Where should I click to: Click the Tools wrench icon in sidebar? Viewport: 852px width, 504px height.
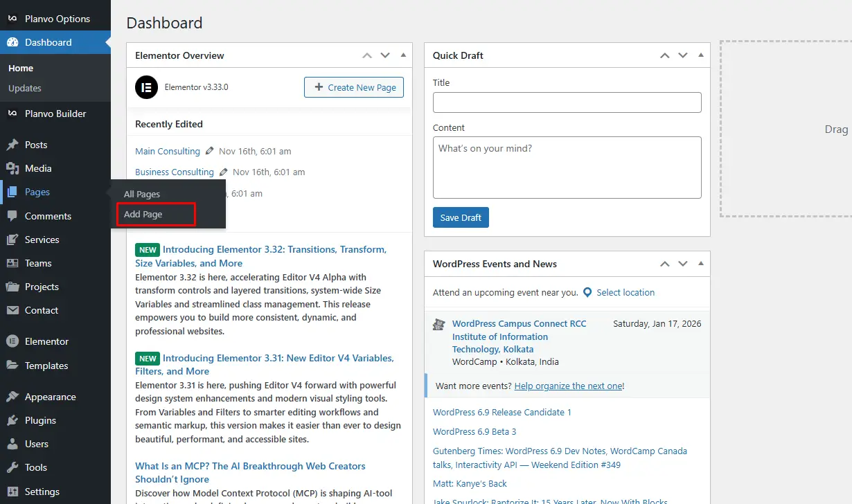pyautogui.click(x=12, y=467)
